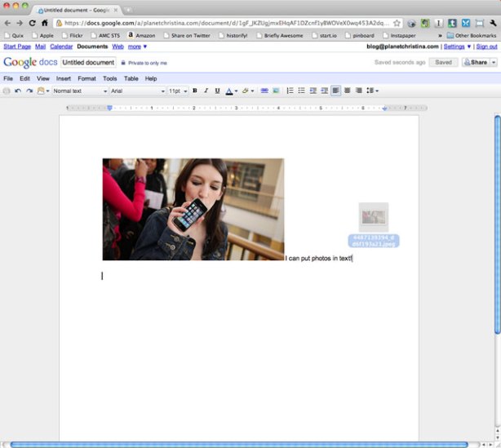Viewport: 501px width, 448px height.
Task: Apply bulleted list formatting
Action: click(301, 91)
